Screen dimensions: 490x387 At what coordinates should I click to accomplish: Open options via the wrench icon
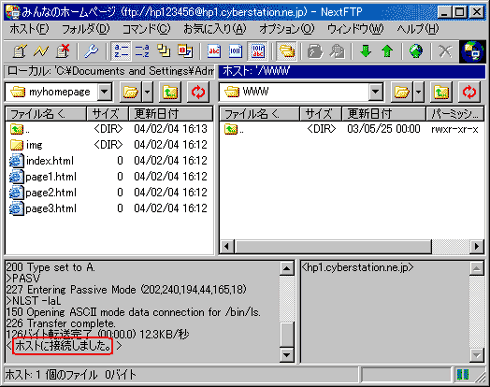coord(91,51)
